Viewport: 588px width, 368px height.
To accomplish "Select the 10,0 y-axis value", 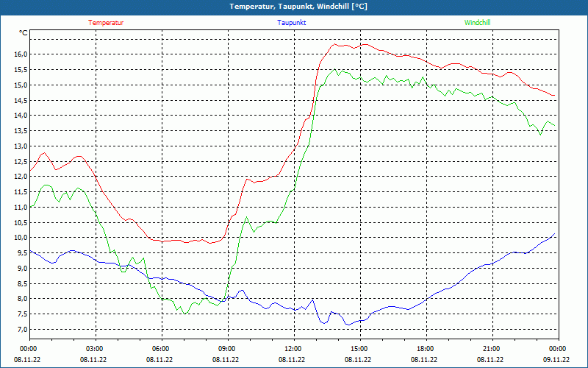I will coord(21,238).
